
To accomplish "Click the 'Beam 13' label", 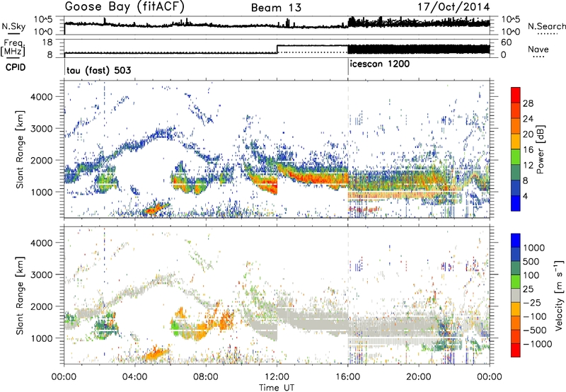I will 276,8.
